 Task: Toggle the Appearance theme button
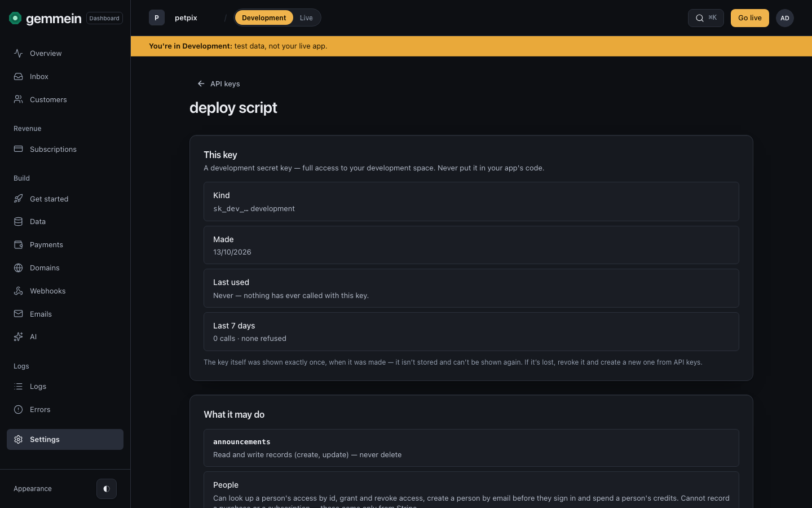click(107, 489)
